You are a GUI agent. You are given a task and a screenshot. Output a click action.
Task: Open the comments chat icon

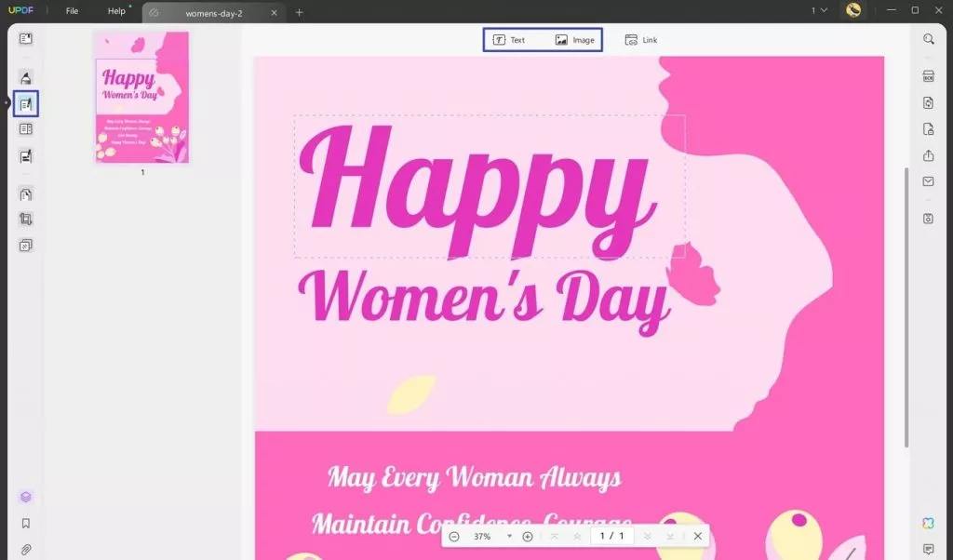coord(928,549)
